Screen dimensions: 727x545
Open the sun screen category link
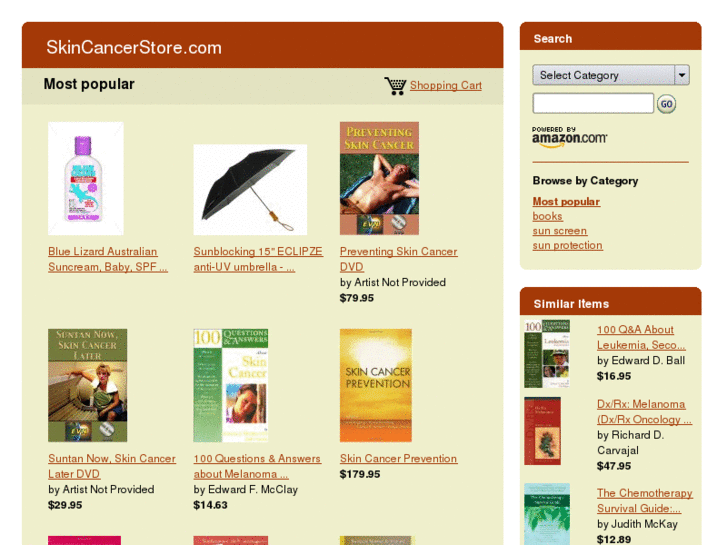coord(560,231)
